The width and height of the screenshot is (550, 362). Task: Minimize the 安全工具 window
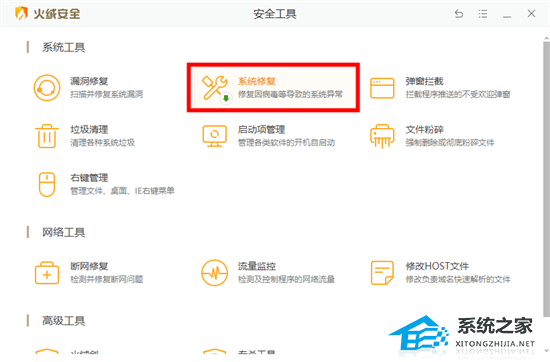tap(507, 16)
